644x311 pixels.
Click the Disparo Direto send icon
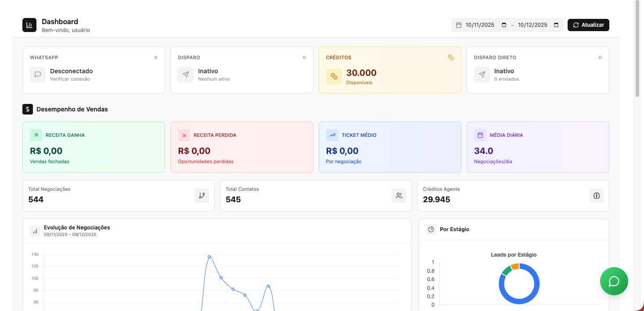click(482, 75)
